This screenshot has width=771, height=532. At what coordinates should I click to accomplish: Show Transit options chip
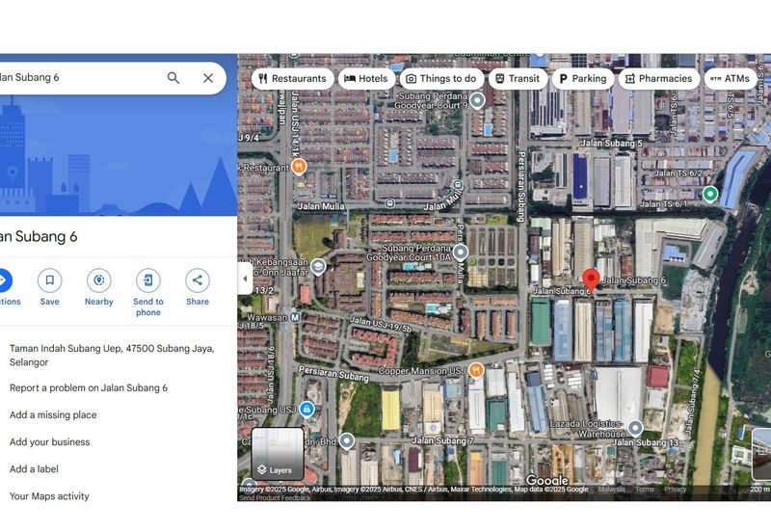[518, 79]
